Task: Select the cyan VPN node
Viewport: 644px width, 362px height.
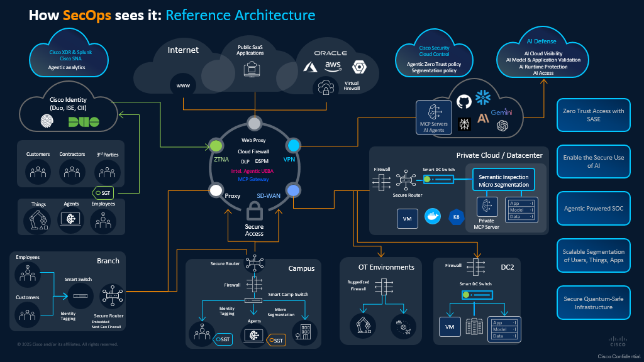Action: point(293,145)
